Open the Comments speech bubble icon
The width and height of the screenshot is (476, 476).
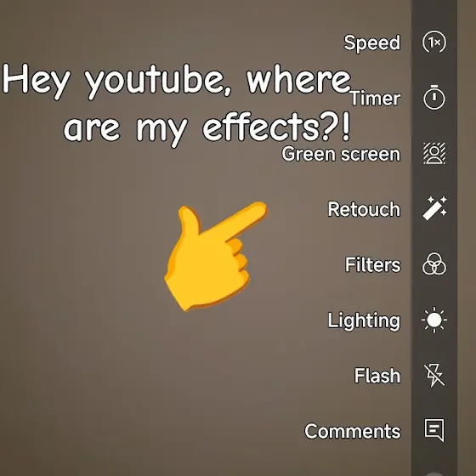(x=434, y=430)
